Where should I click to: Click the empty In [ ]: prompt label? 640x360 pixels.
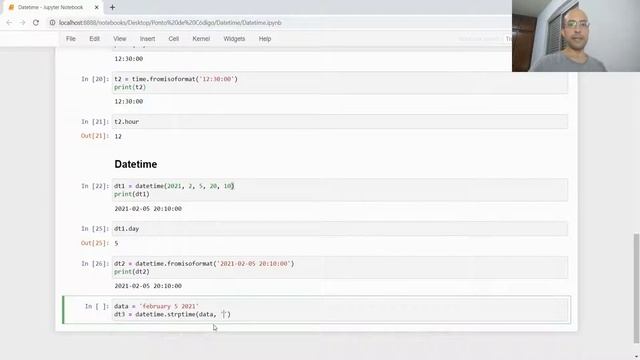point(97,306)
